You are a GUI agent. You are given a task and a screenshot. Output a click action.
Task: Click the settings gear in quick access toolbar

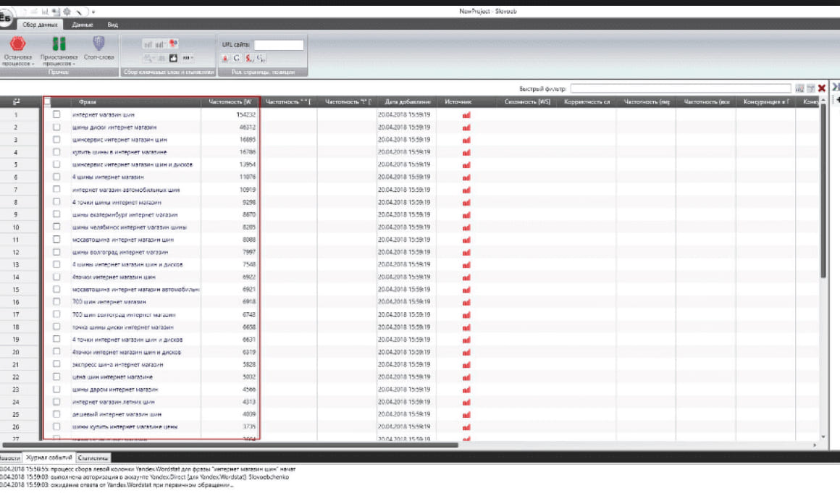tap(67, 12)
